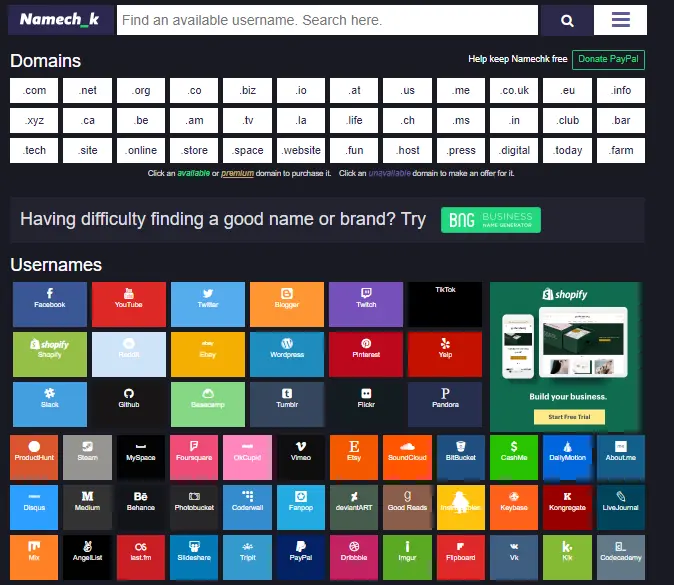Screen dimensions: 674x585
Task: Check Disqus username tile
Action: pos(34,508)
